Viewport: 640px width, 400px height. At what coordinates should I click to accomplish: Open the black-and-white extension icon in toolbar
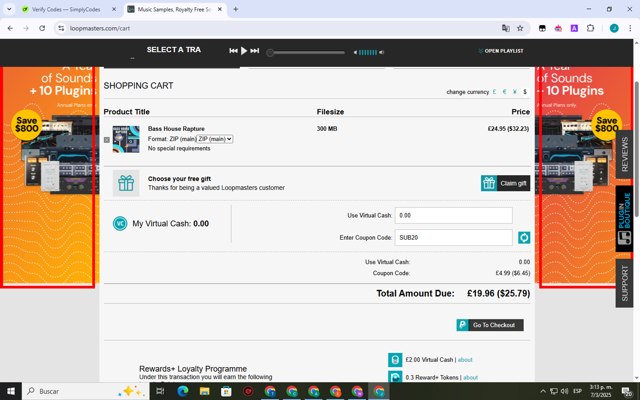tap(542, 28)
